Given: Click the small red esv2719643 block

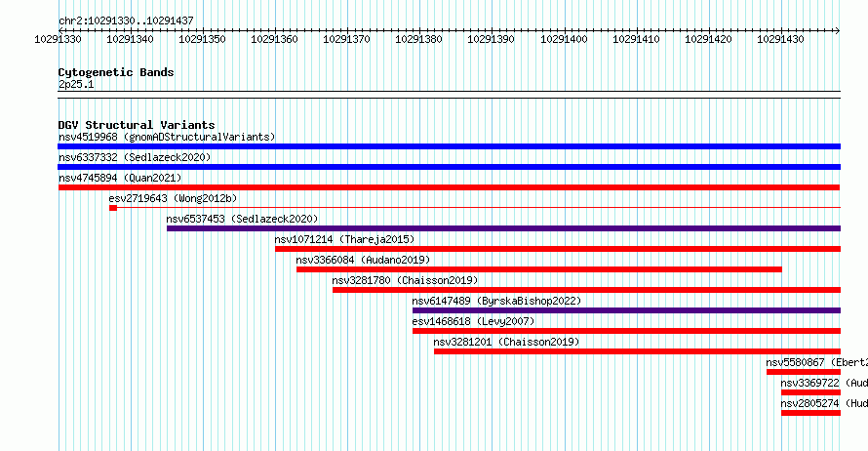Looking at the screenshot, I should (113, 208).
